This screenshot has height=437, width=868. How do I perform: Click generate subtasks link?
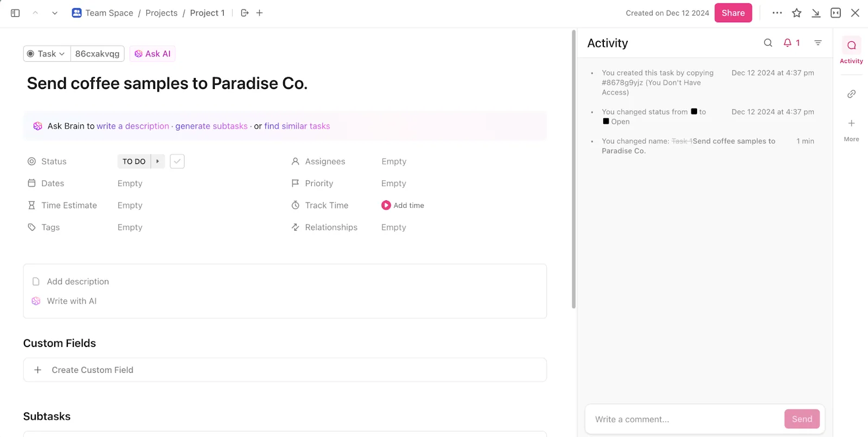pos(212,126)
